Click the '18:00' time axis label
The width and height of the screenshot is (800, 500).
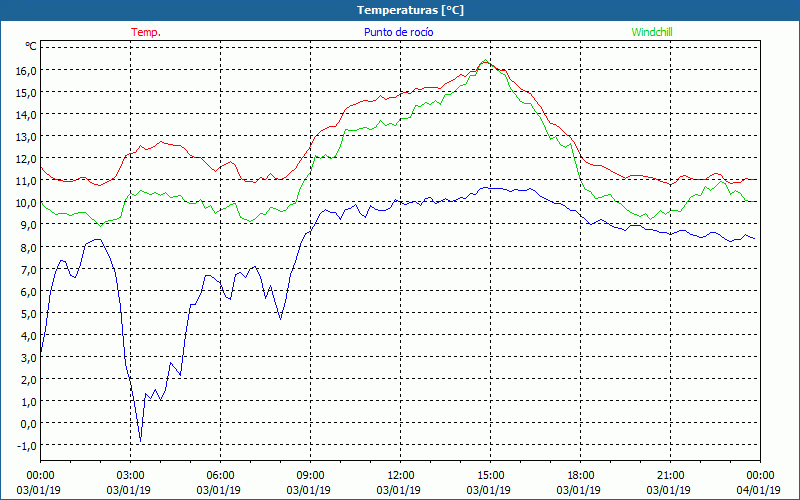(581, 476)
